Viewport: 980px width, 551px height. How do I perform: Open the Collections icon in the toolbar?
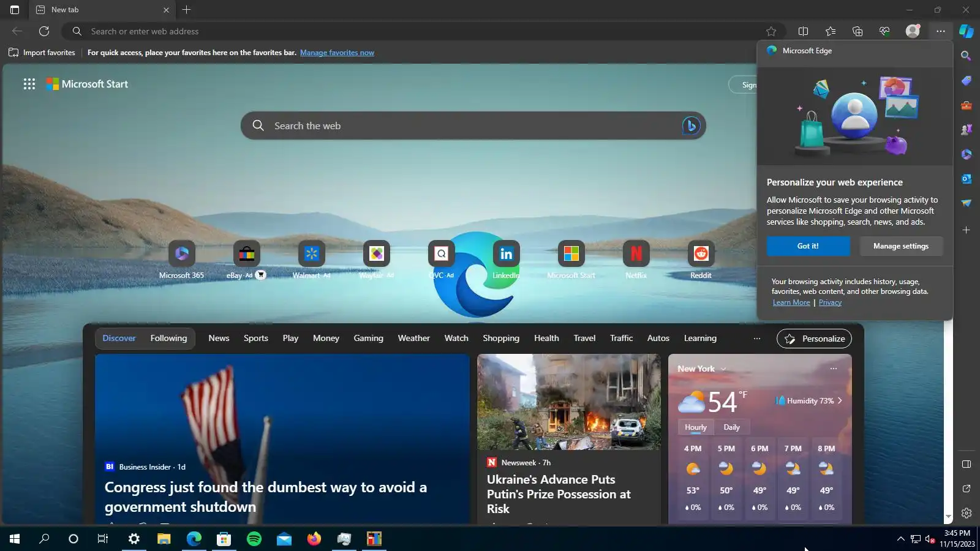[x=858, y=31]
